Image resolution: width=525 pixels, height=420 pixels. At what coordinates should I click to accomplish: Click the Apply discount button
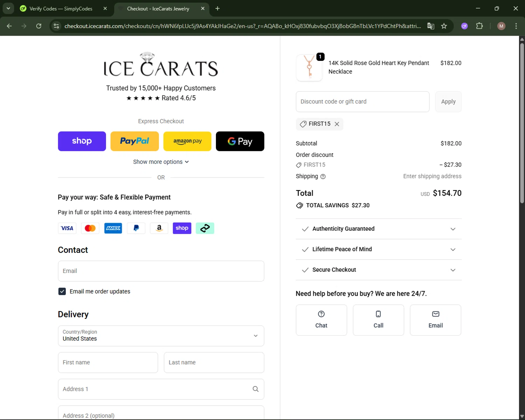point(448,102)
